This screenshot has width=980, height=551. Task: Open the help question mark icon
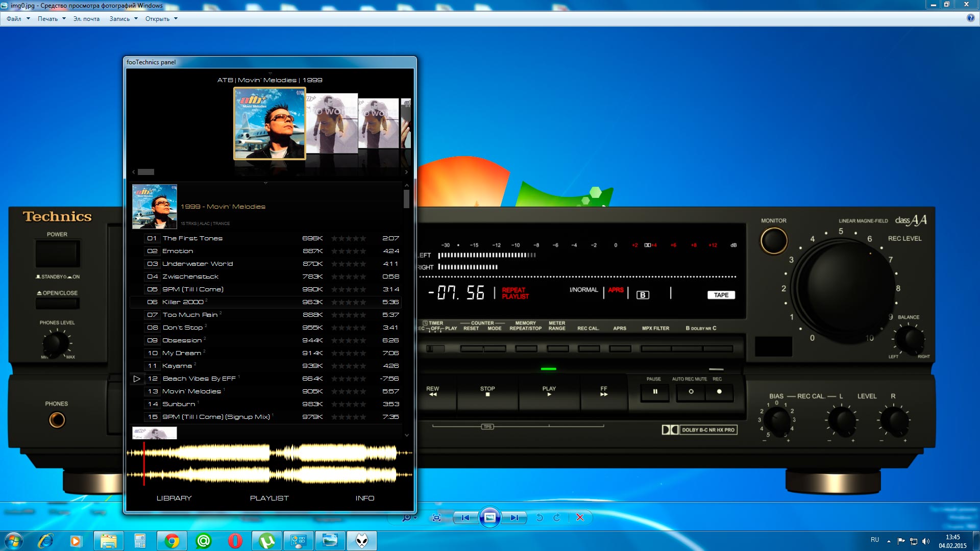pyautogui.click(x=970, y=18)
